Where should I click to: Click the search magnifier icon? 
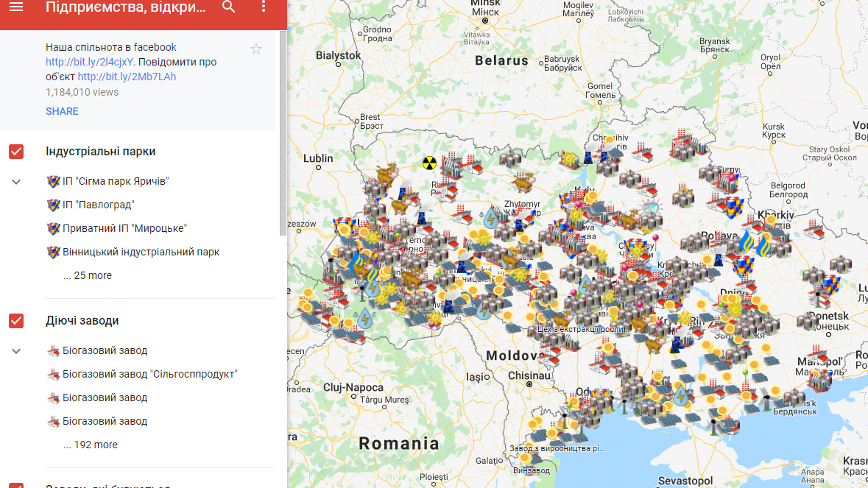pyautogui.click(x=229, y=7)
